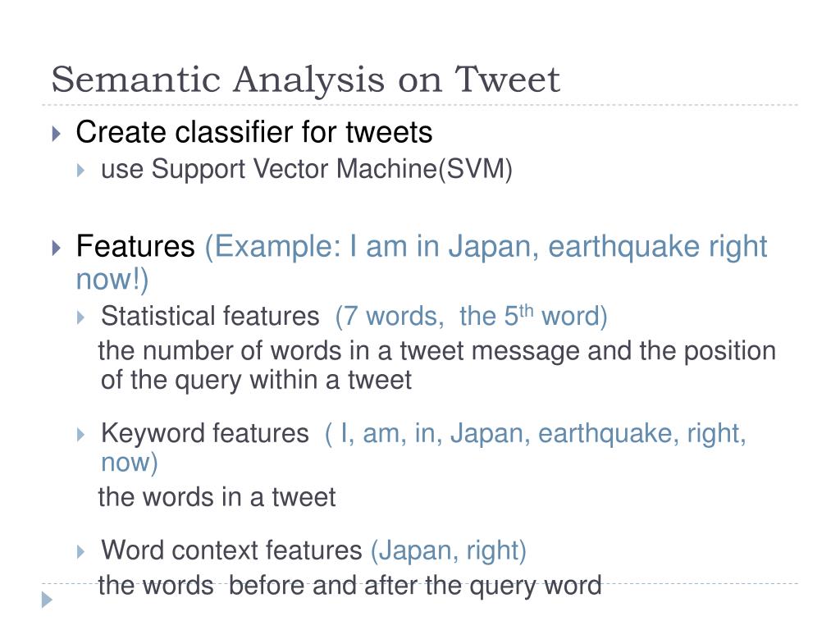
Task: Click the text Create classifier for tweets
Action: (254, 132)
